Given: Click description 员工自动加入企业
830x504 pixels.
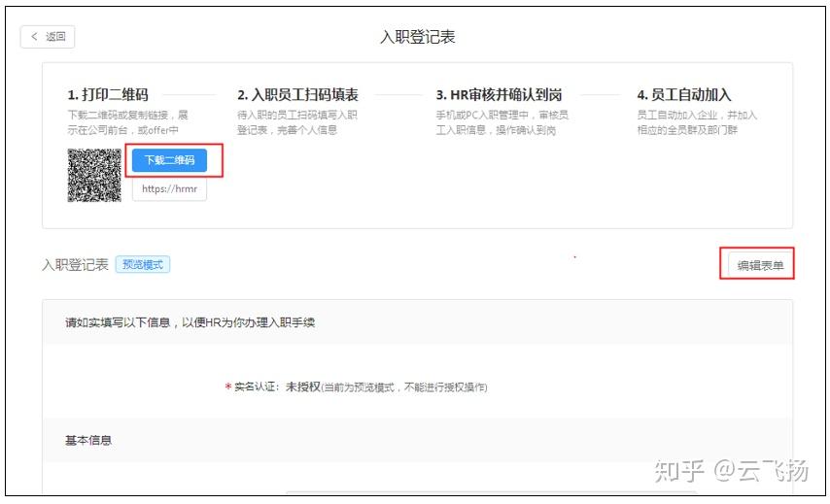Looking at the screenshot, I should click(x=697, y=122).
